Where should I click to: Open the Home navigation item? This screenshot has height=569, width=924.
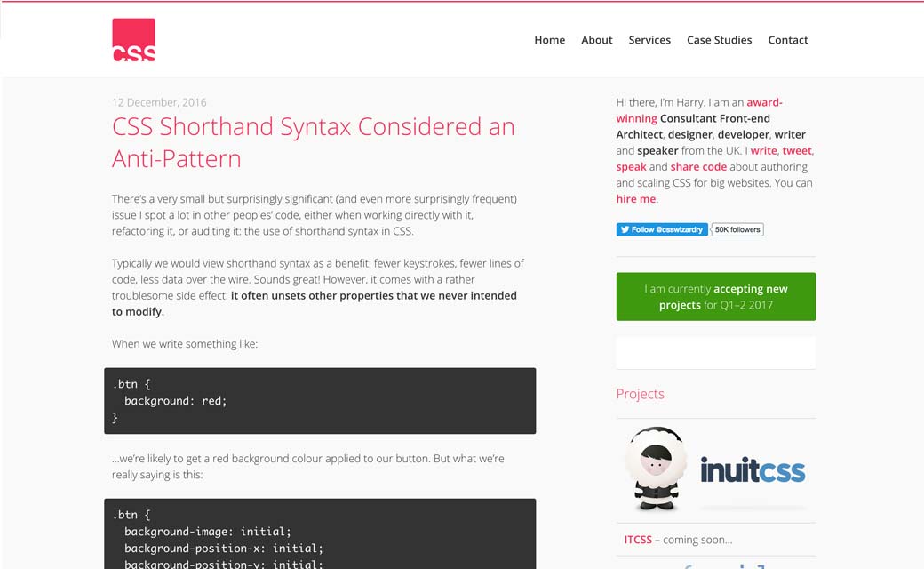(x=549, y=40)
